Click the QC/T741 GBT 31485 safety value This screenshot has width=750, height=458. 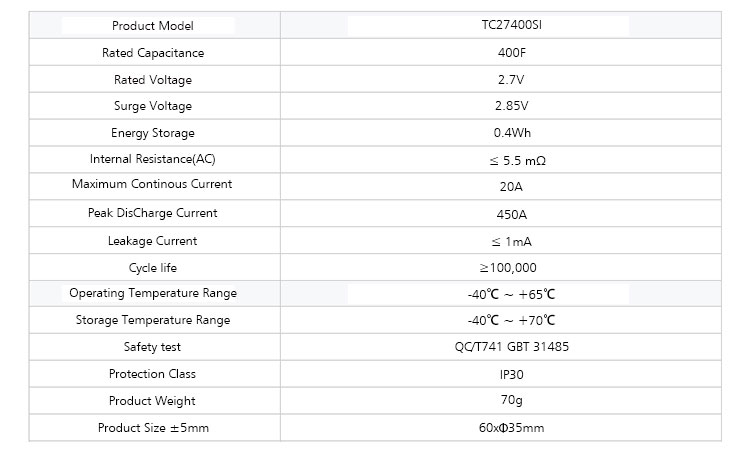(x=511, y=347)
